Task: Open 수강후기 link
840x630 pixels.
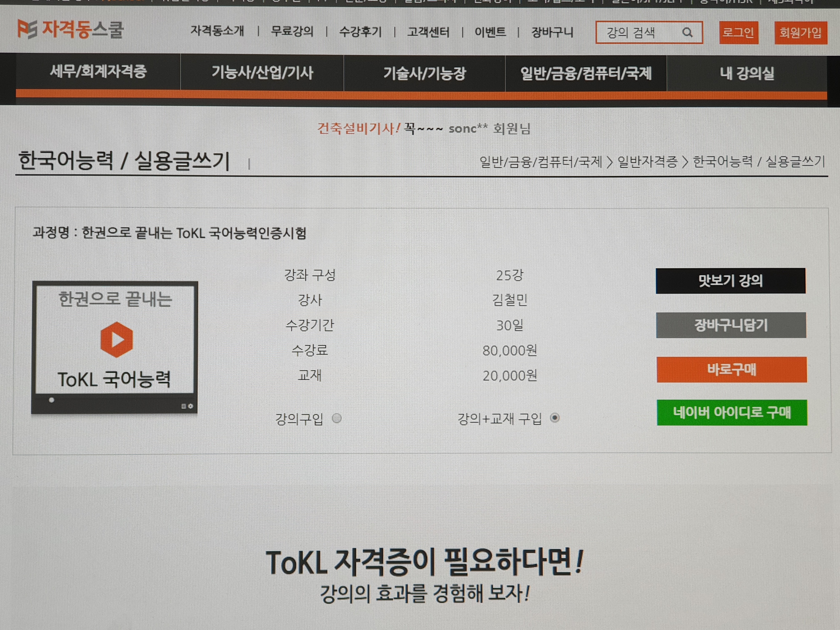Action: (360, 31)
